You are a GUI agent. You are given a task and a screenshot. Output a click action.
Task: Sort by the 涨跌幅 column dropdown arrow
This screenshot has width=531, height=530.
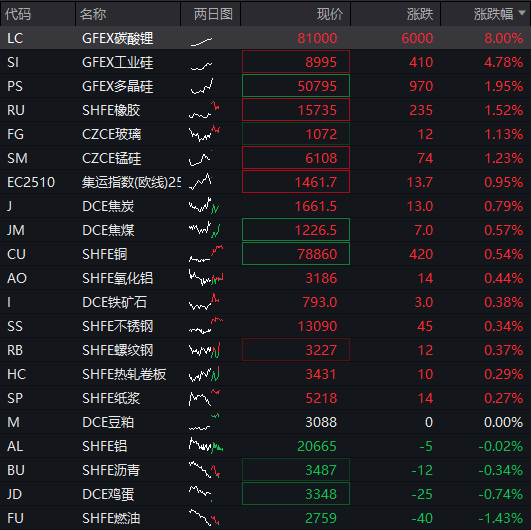point(522,13)
